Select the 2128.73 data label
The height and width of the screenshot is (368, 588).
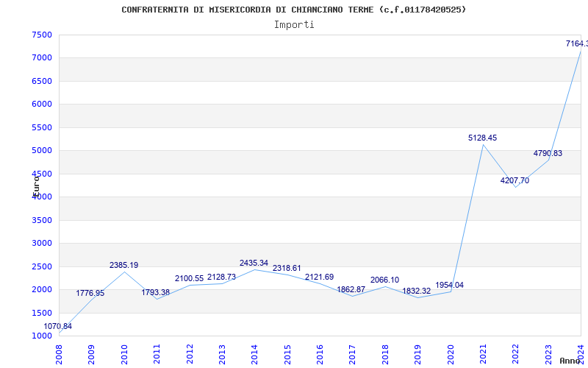click(x=222, y=277)
